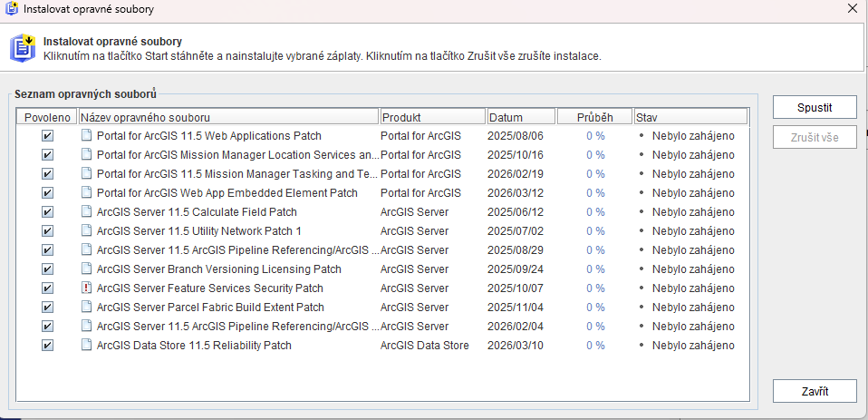Select ArcGIS Data Store 11.5 Reliability Patch name
Image resolution: width=868 pixels, height=420 pixels.
point(194,346)
